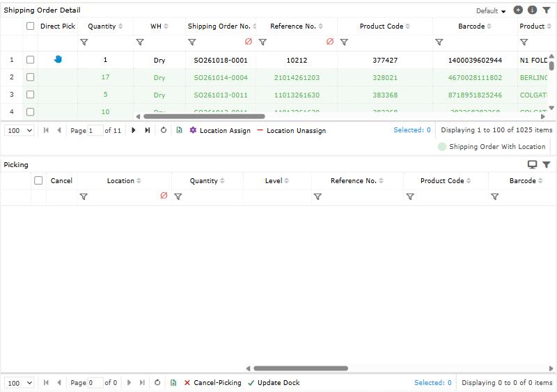Open Product column filter funnel
557x392 pixels.
point(524,42)
